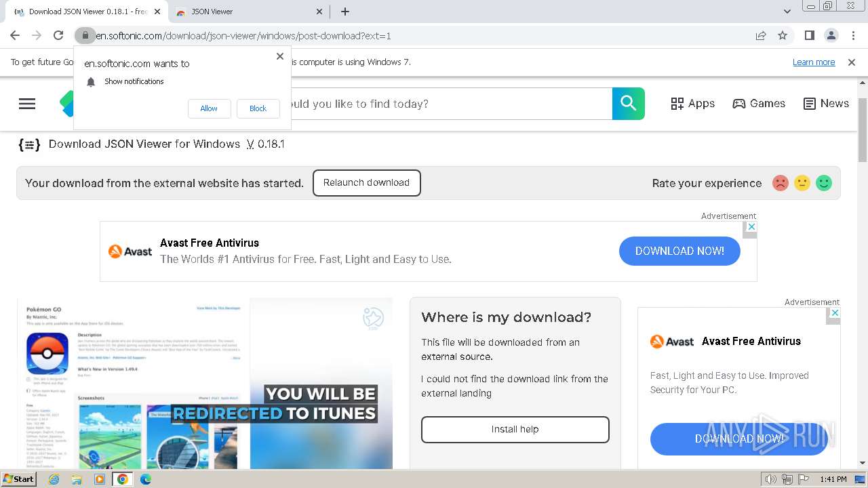
Task: Click DOWNLOAD NOW in sidebar ad
Action: 739,439
